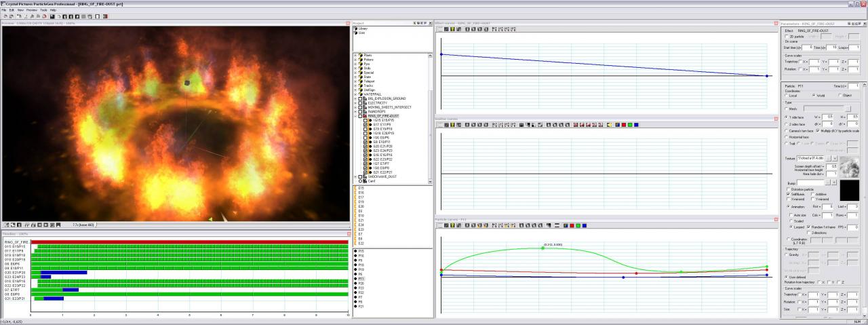Click the Teleport folder icon in the tree
The height and width of the screenshot is (325, 868).
point(361,81)
